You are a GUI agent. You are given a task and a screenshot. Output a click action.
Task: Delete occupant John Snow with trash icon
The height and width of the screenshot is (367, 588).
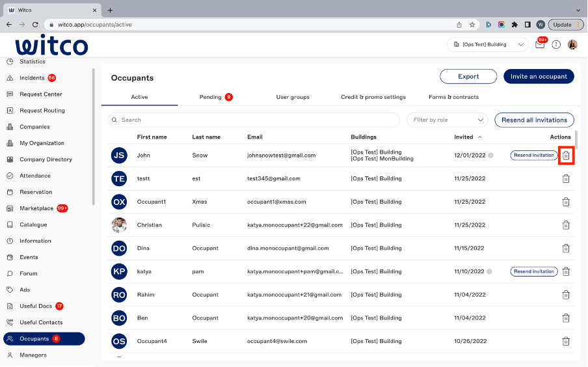[x=566, y=156]
